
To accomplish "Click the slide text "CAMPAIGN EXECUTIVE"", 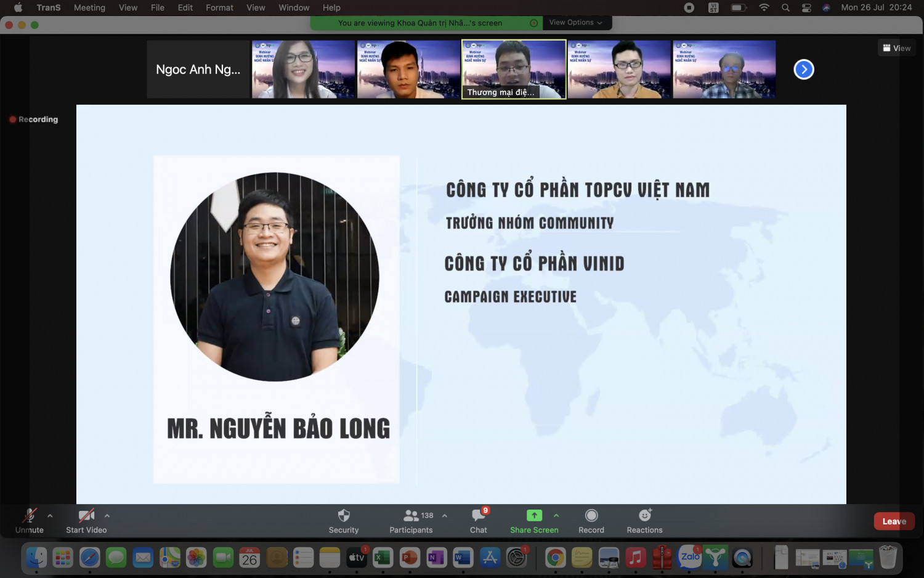I will point(511,297).
